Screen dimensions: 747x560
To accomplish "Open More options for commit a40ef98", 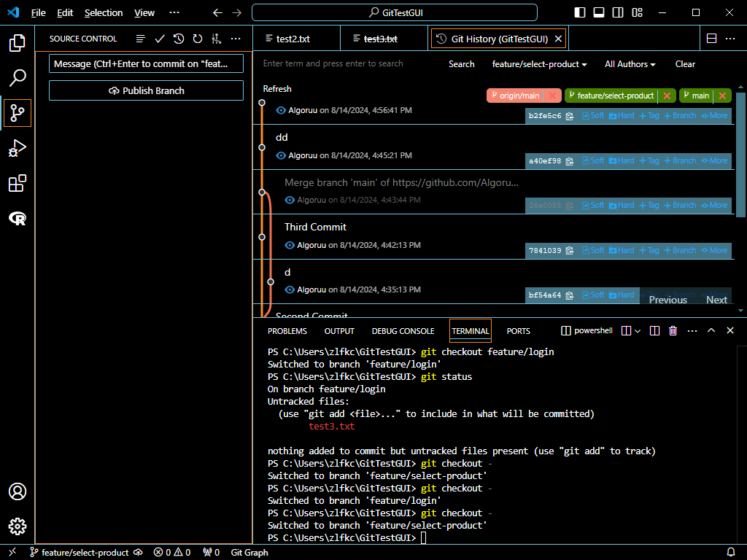I will [x=715, y=161].
